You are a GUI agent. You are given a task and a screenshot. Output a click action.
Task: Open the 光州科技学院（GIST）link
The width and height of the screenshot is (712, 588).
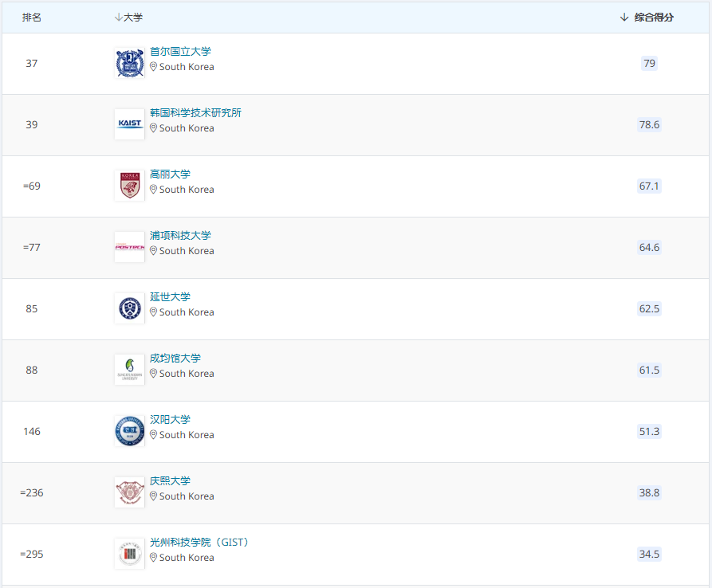(200, 542)
